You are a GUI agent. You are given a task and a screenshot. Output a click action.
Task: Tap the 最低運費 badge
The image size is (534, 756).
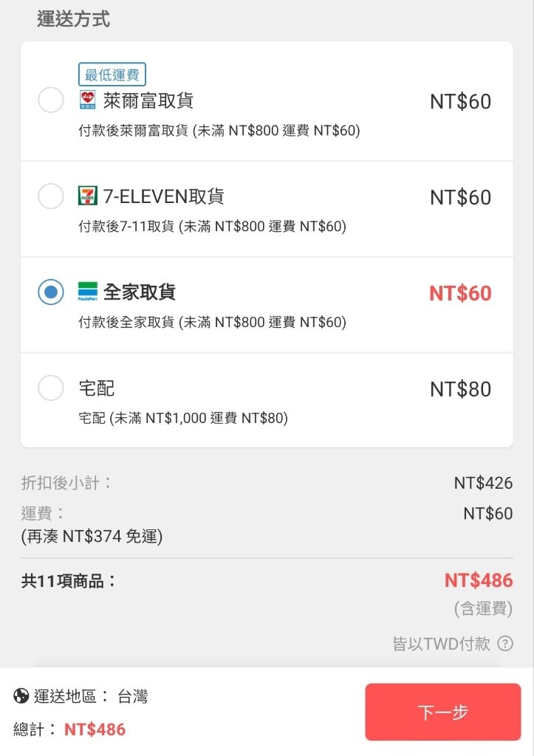[x=112, y=75]
